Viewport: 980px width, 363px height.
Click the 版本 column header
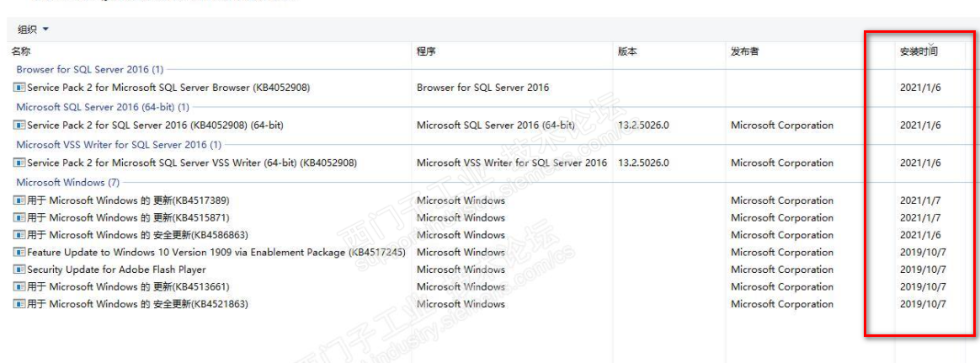(x=627, y=51)
